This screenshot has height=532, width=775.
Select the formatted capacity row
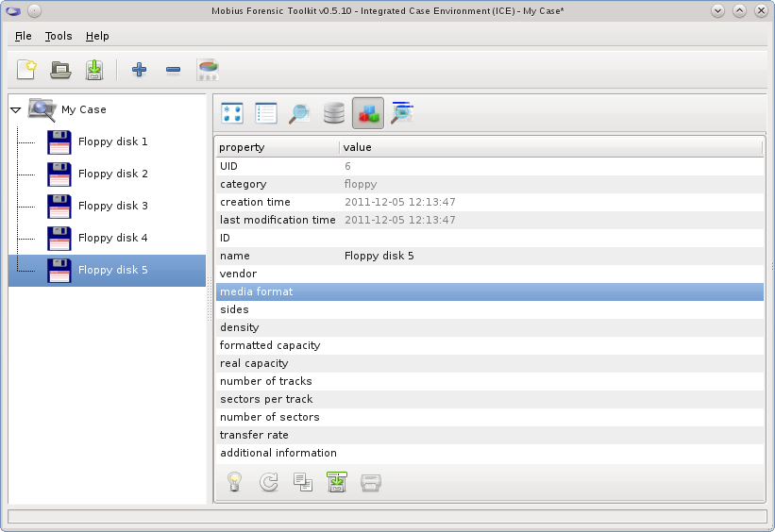(490, 345)
